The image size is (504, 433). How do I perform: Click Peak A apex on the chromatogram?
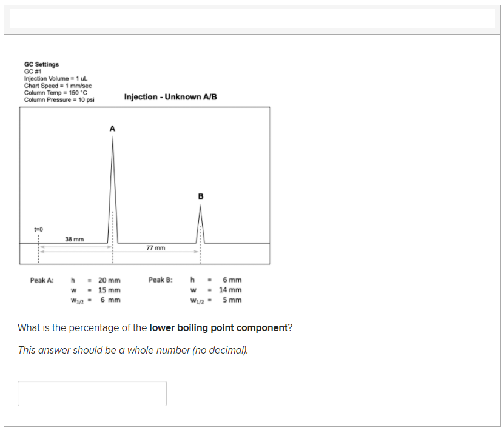coord(112,138)
